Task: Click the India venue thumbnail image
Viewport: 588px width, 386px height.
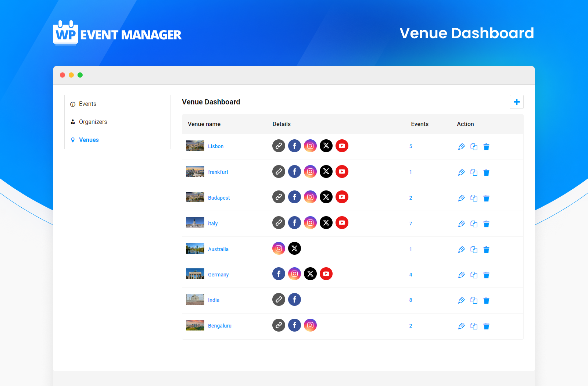Action: pyautogui.click(x=195, y=300)
